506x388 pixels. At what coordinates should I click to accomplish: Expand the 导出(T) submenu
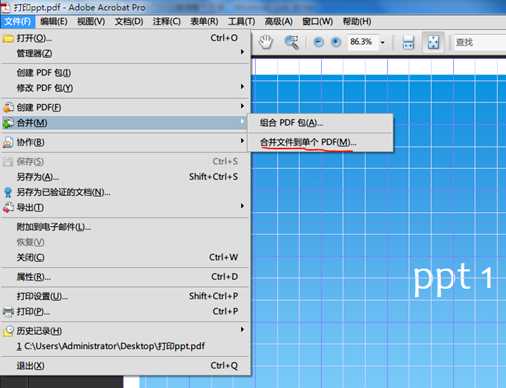pyautogui.click(x=125, y=207)
